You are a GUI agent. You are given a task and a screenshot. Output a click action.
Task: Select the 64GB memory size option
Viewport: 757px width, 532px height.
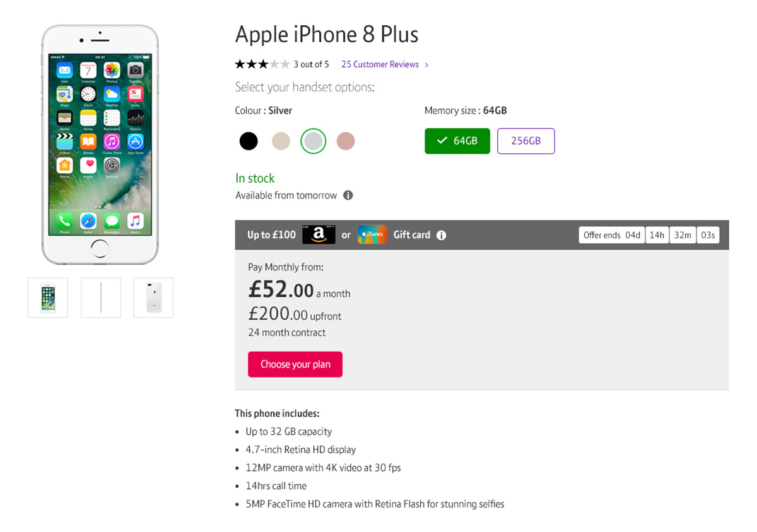click(457, 141)
